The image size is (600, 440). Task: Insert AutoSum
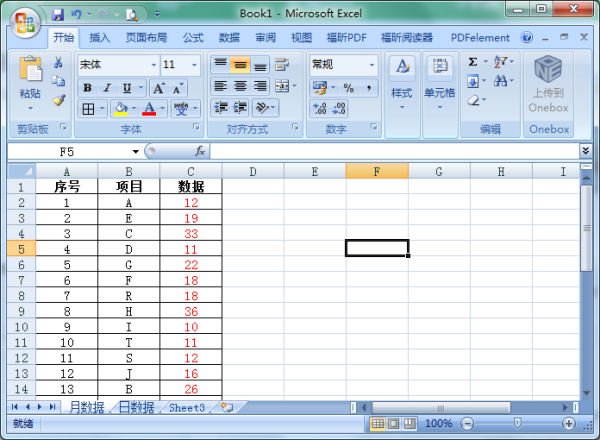(473, 62)
